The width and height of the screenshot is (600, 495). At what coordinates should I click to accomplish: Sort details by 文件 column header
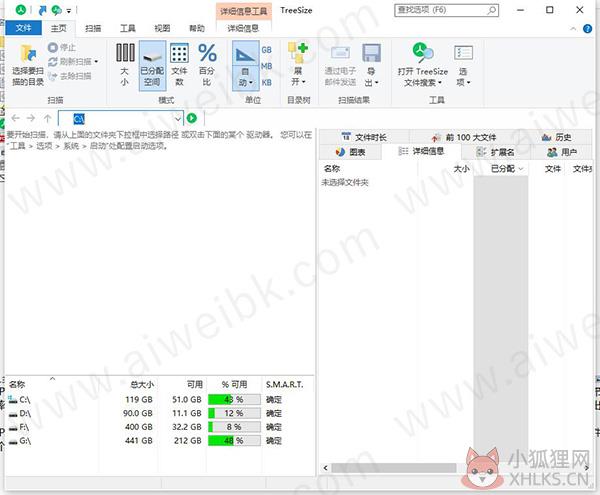coord(553,169)
